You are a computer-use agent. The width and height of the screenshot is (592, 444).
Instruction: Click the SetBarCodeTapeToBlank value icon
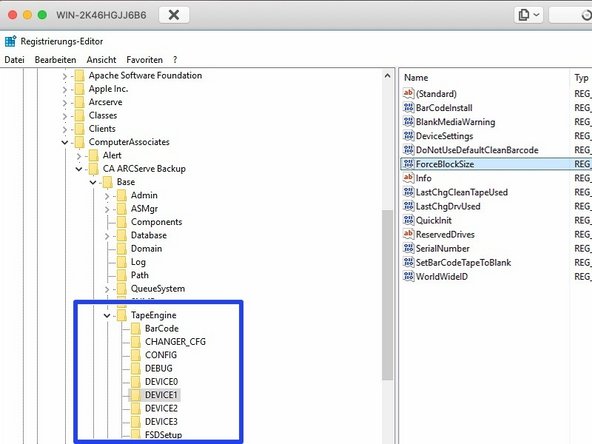409,262
